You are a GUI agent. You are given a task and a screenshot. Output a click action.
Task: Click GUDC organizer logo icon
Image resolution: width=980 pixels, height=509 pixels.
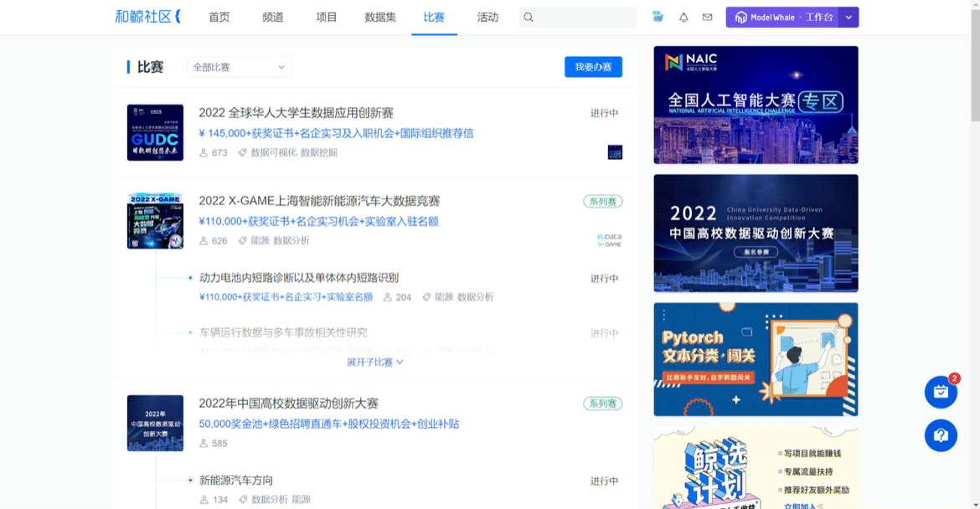point(615,152)
